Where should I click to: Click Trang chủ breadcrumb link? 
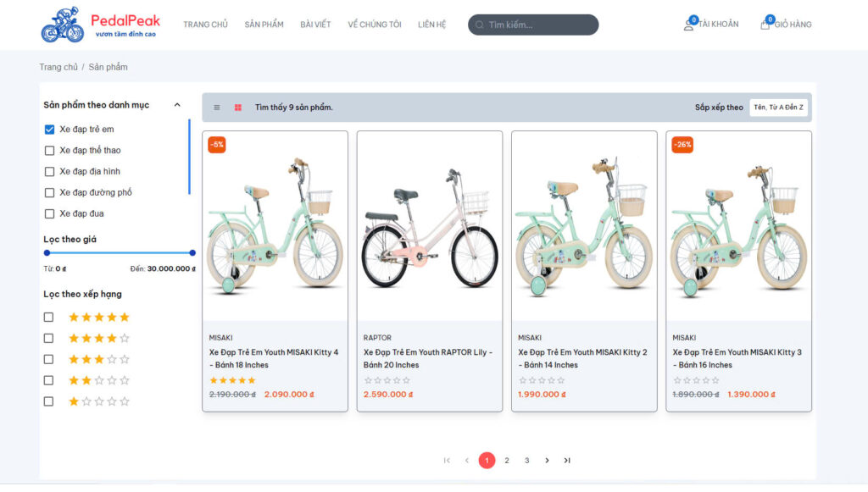pyautogui.click(x=58, y=67)
